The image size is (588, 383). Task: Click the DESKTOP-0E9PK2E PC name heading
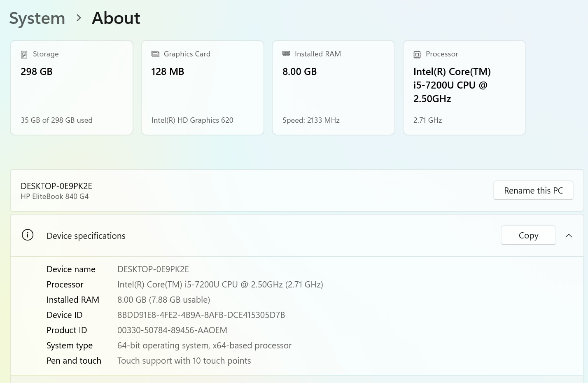56,186
